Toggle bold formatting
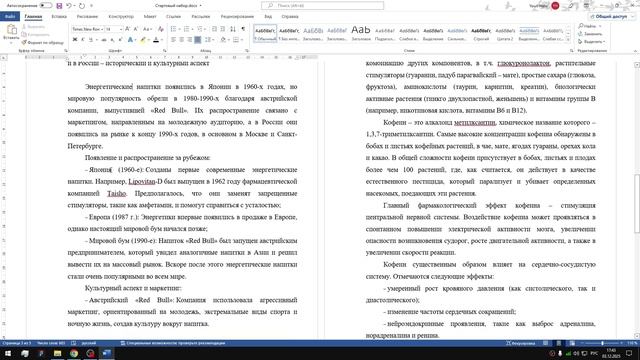 (75, 40)
